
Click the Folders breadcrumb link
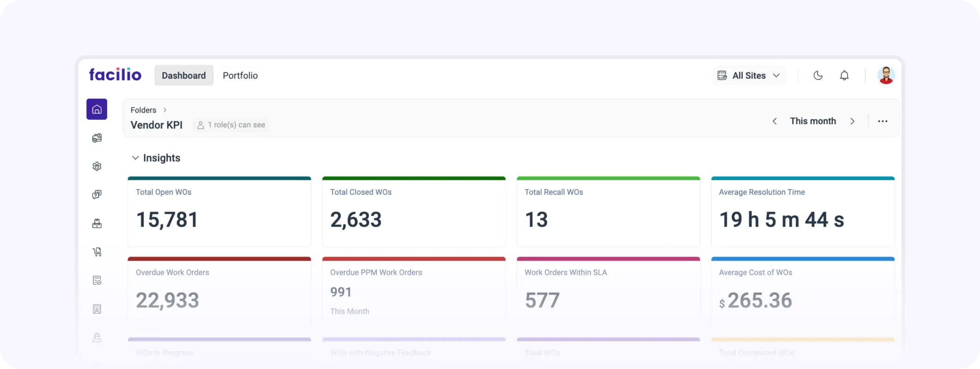143,110
